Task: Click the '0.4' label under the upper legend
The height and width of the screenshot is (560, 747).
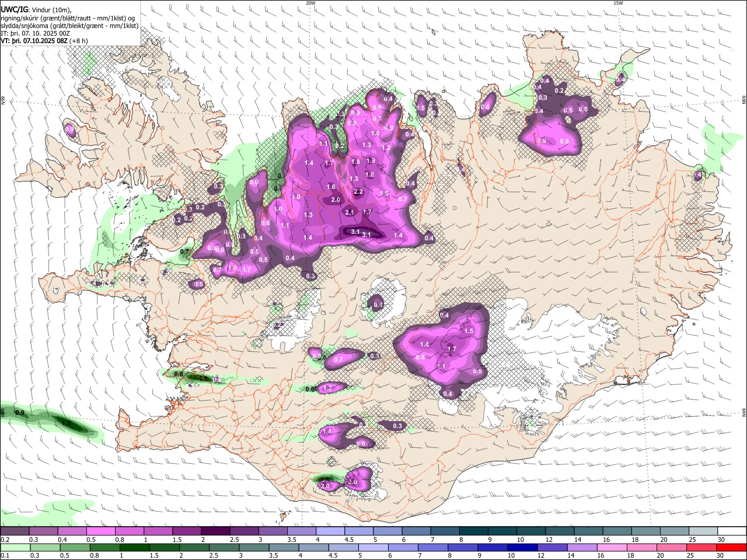Action: pyautogui.click(x=62, y=540)
